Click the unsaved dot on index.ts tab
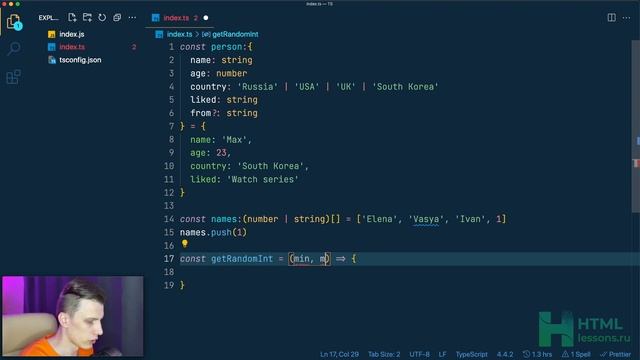Image resolution: width=640 pixels, height=360 pixels. tap(206, 18)
